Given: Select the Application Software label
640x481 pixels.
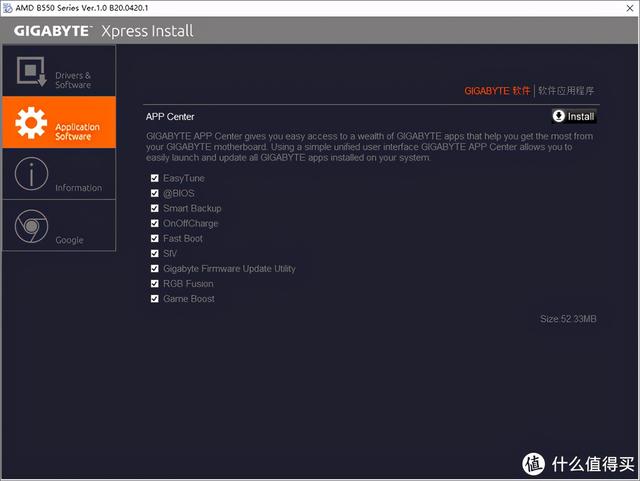Looking at the screenshot, I should tap(78, 131).
